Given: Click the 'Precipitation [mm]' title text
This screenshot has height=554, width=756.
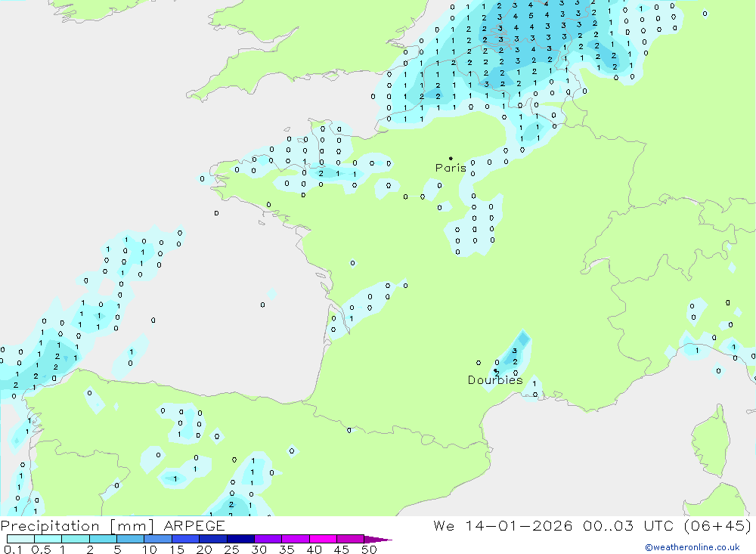Looking at the screenshot, I should [77, 526].
